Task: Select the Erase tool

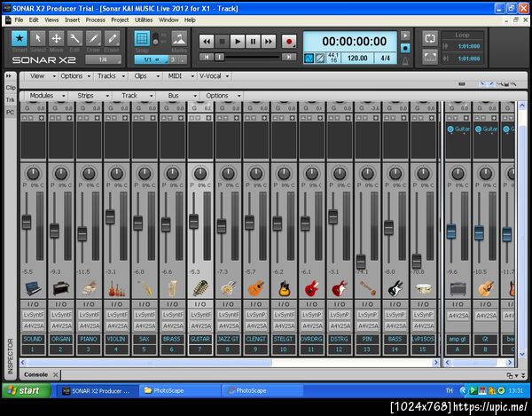Action: click(x=112, y=39)
